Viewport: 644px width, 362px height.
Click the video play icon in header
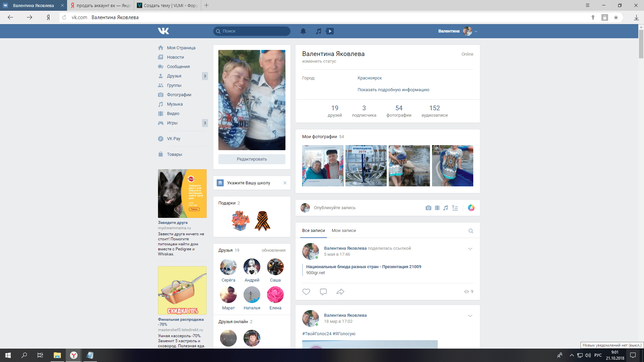point(330,31)
